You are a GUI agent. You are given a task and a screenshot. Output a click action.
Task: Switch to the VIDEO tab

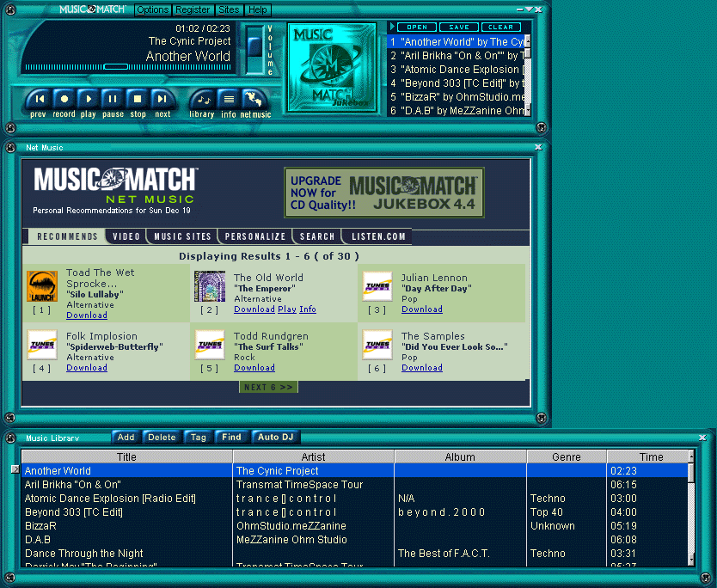click(x=126, y=236)
